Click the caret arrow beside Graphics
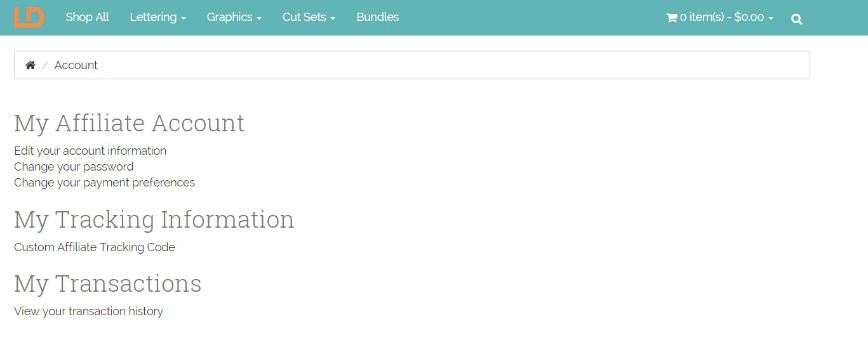The width and height of the screenshot is (868, 345). (x=259, y=18)
